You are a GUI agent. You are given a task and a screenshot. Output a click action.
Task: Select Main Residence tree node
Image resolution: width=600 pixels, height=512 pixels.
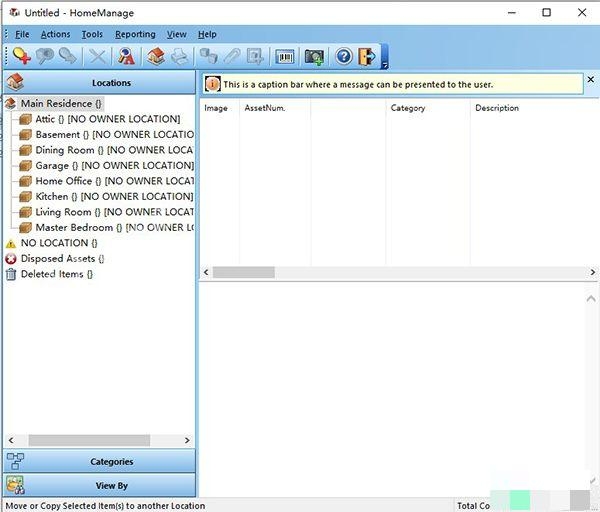coord(61,103)
